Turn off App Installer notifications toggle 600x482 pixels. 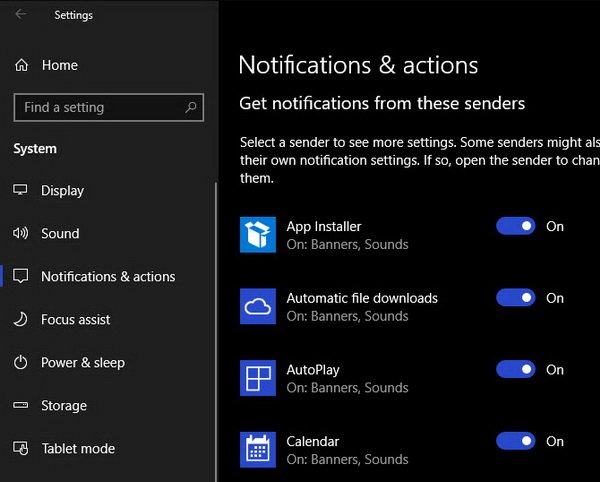[x=516, y=226]
